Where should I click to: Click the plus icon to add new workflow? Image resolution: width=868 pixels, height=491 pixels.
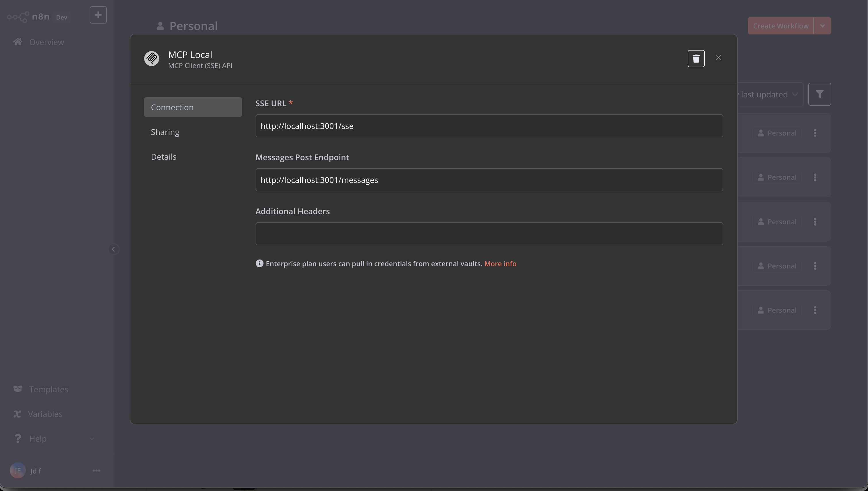click(98, 15)
